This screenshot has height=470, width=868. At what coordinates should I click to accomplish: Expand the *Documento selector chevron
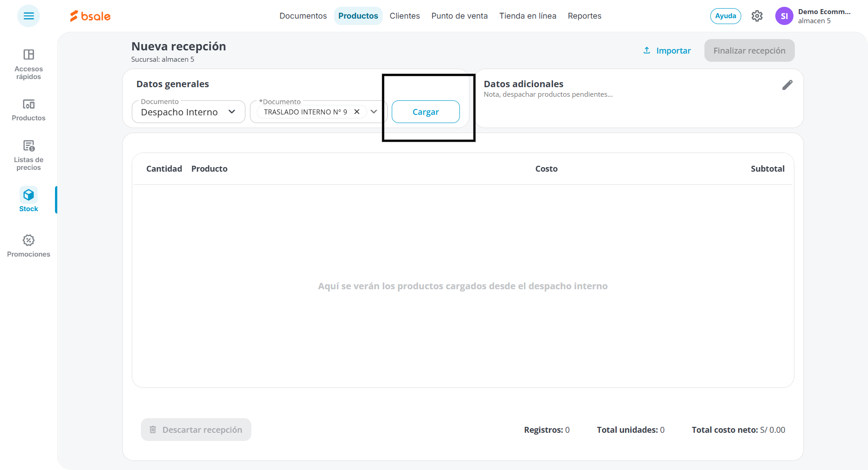coord(374,112)
